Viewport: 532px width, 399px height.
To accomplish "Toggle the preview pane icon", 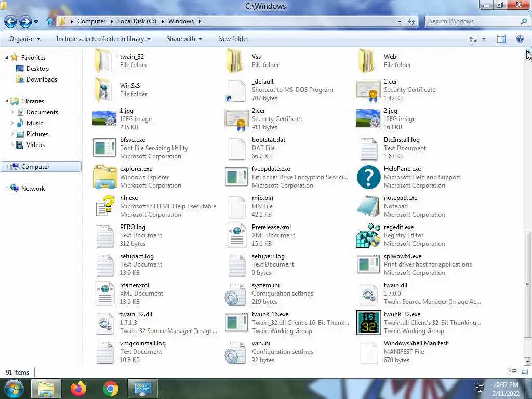I will (501, 39).
